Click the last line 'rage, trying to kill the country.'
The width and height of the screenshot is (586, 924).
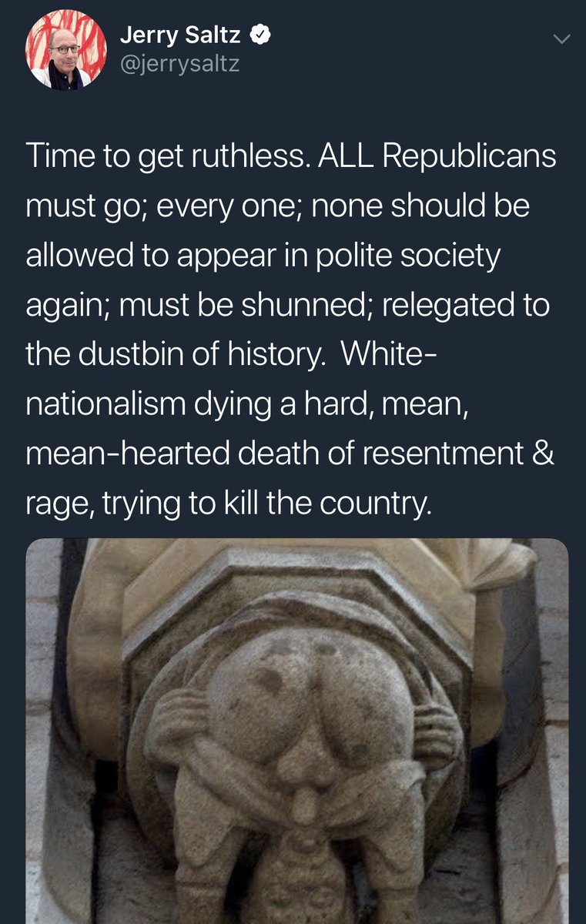225,503
